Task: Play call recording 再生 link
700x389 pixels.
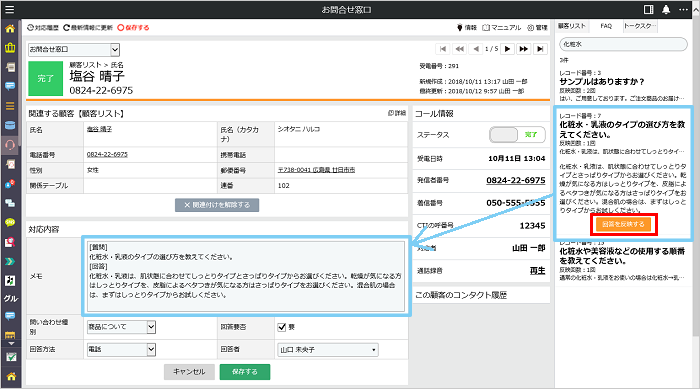Action: (x=537, y=271)
